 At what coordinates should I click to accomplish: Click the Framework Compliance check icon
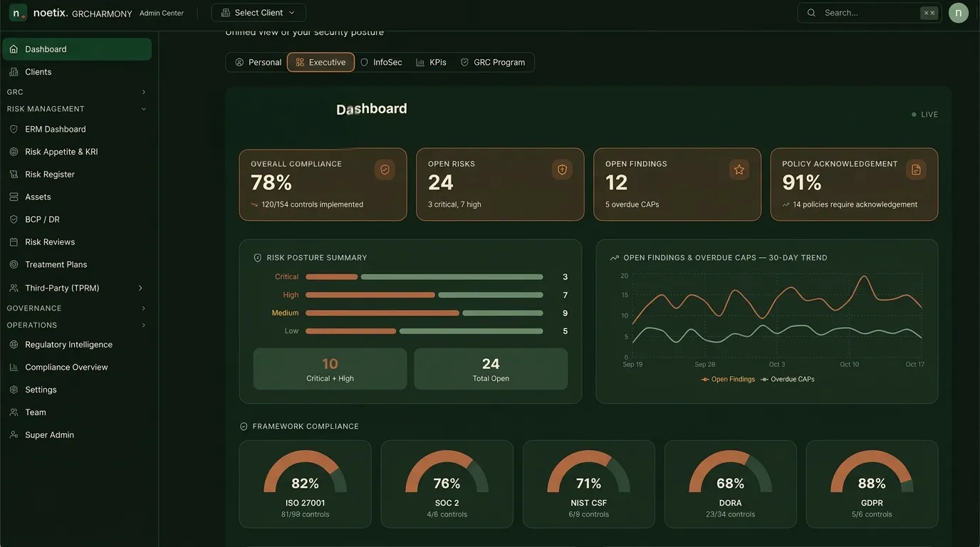point(244,427)
